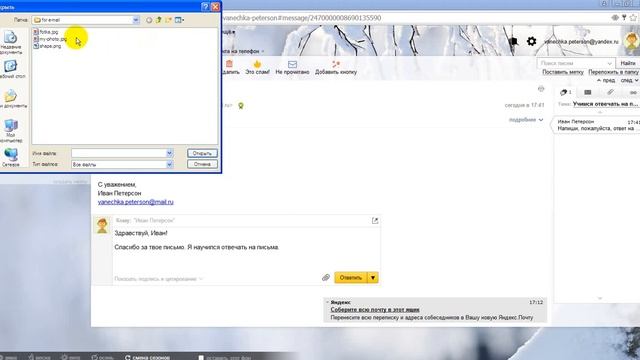Click the Переложить в папку link
This screenshot has height=360, width=640.
tap(613, 72)
